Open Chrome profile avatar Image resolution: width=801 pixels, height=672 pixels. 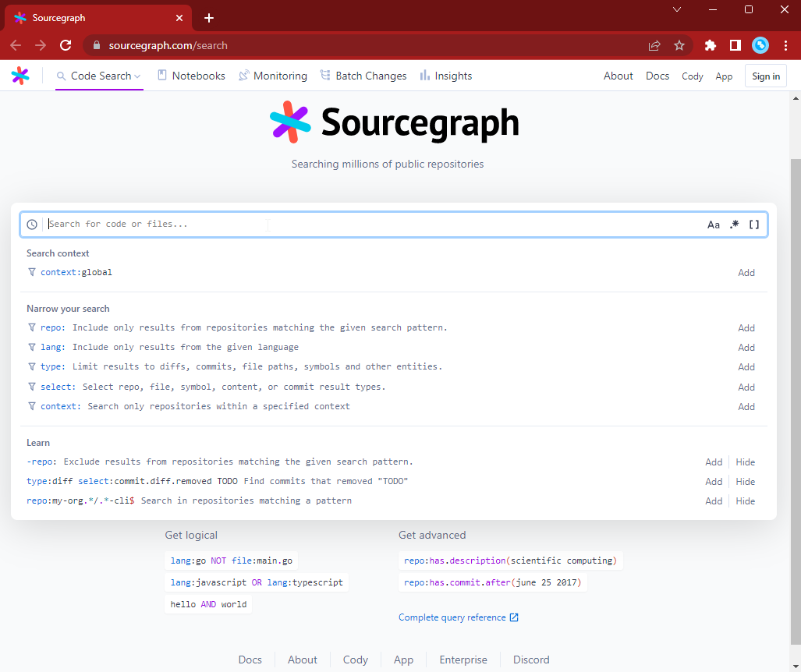tap(760, 45)
